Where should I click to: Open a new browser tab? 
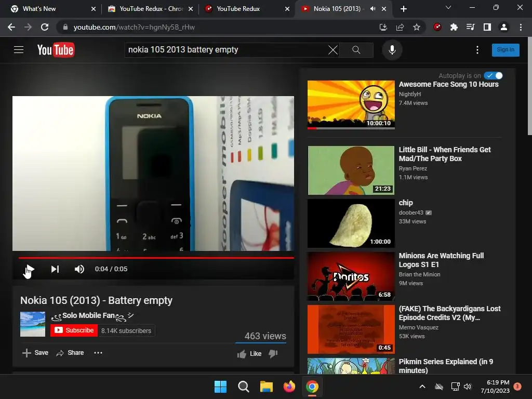click(x=403, y=9)
